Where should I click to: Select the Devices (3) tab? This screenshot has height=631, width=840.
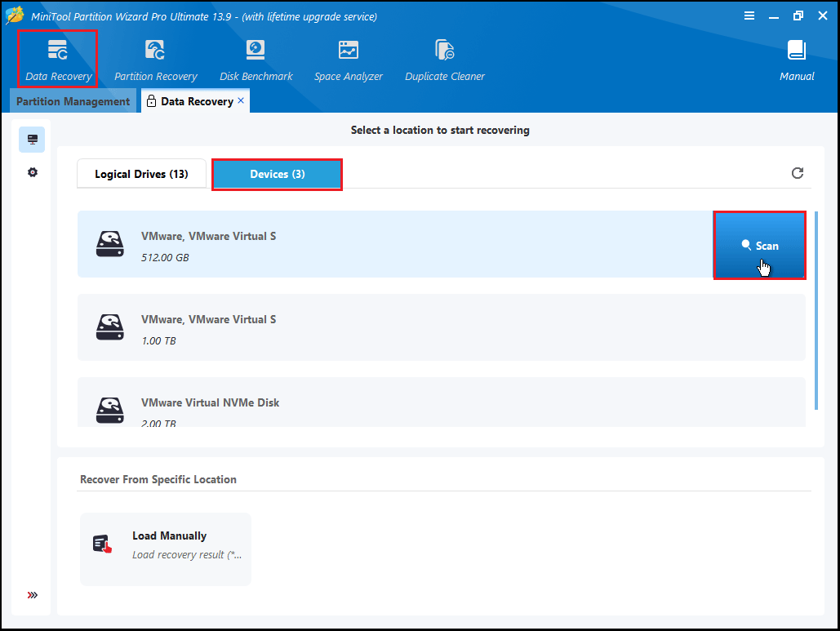[277, 174]
